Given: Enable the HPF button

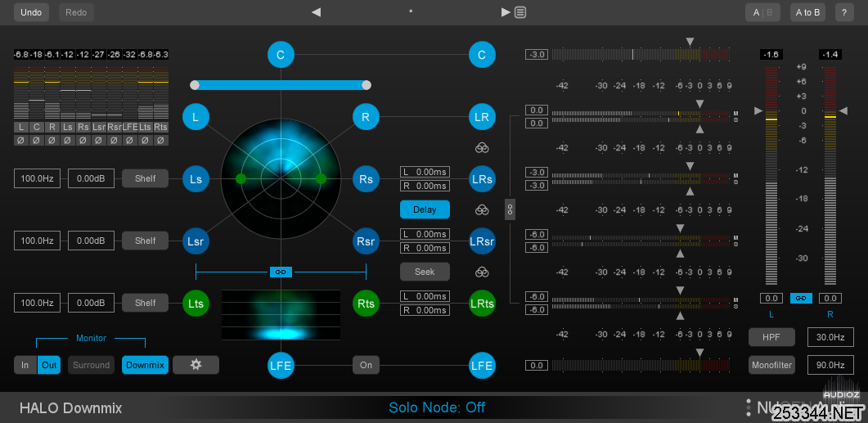Looking at the screenshot, I should 771,336.
